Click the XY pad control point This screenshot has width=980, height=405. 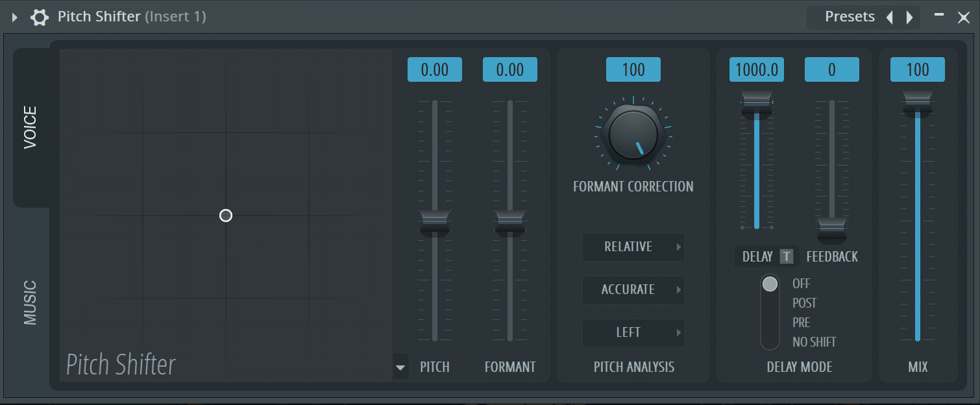coord(226,215)
